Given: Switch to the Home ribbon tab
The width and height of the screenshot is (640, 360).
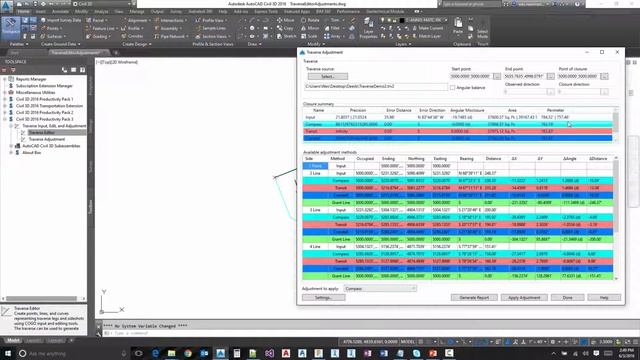Looking at the screenshot, I should [x=23, y=11].
